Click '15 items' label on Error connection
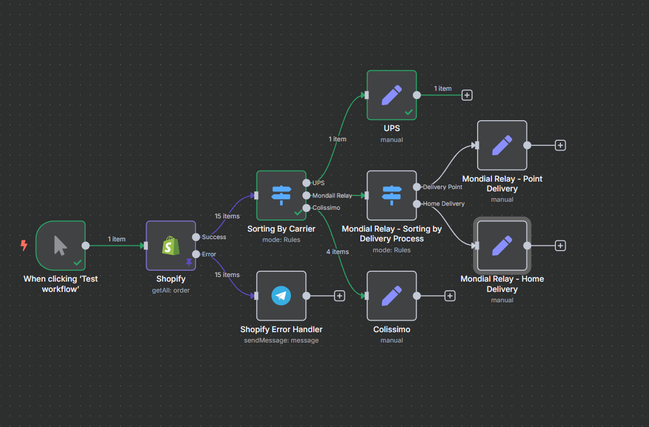This screenshot has height=427, width=649. 227,275
